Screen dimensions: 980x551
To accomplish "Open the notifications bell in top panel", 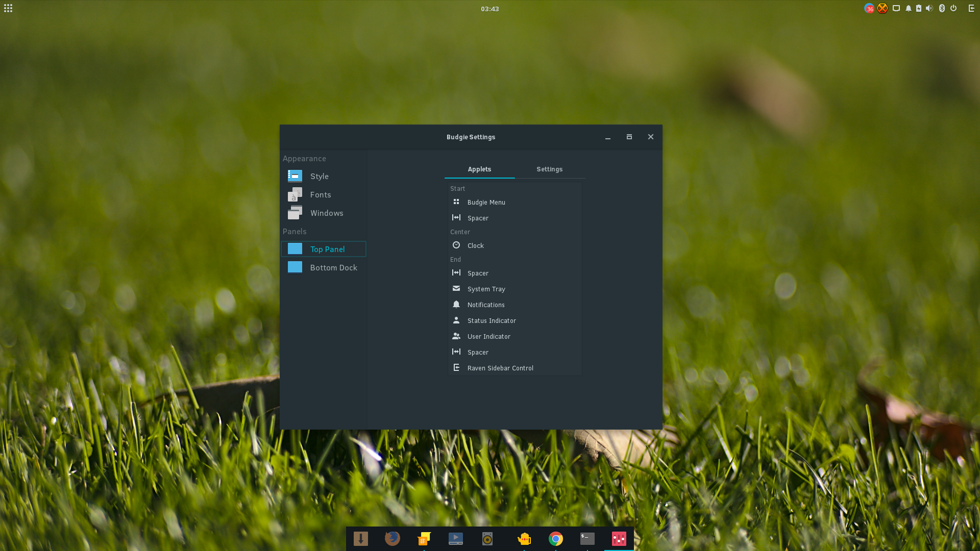I will point(909,8).
